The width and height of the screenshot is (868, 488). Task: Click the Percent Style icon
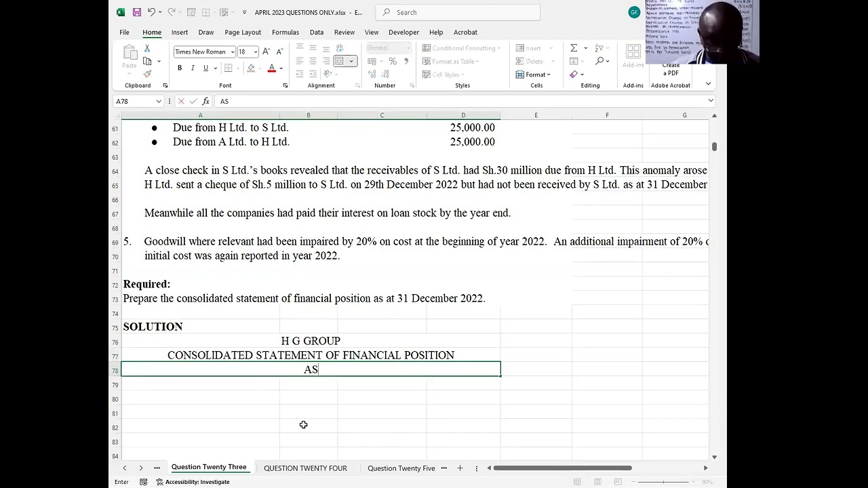pos(393,61)
